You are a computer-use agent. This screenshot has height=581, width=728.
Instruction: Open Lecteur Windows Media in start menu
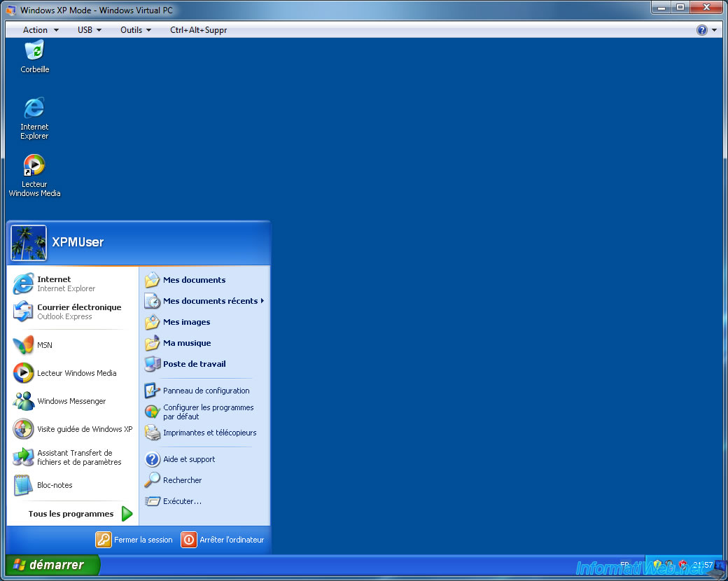coord(73,373)
